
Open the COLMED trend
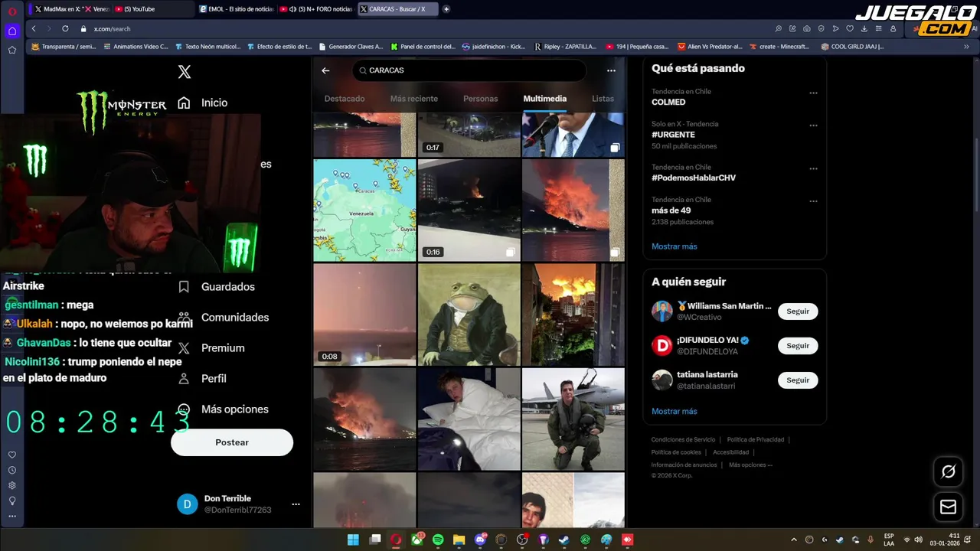[668, 102]
